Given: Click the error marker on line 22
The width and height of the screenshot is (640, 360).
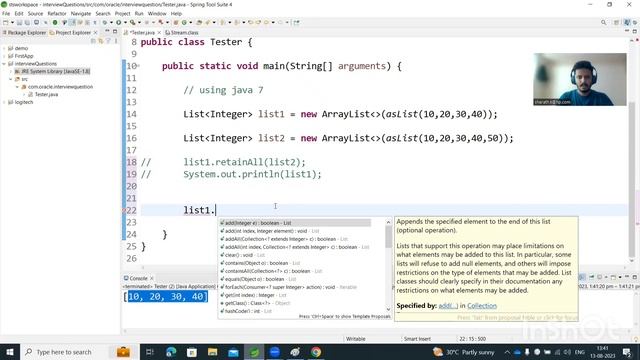Looking at the screenshot, I should (x=124, y=211).
